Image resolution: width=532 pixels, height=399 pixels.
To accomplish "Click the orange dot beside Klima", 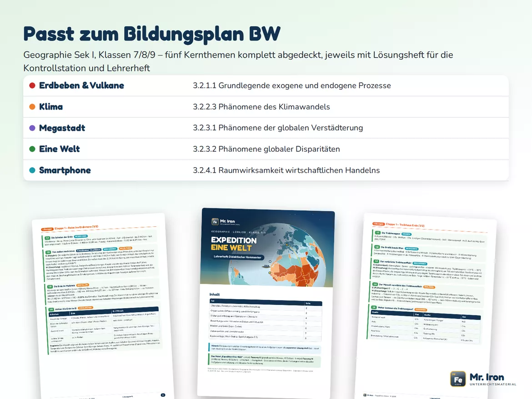I will [32, 107].
